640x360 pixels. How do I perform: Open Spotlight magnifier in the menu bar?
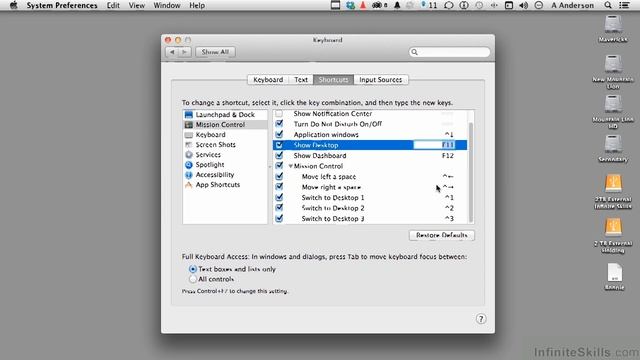point(608,5)
